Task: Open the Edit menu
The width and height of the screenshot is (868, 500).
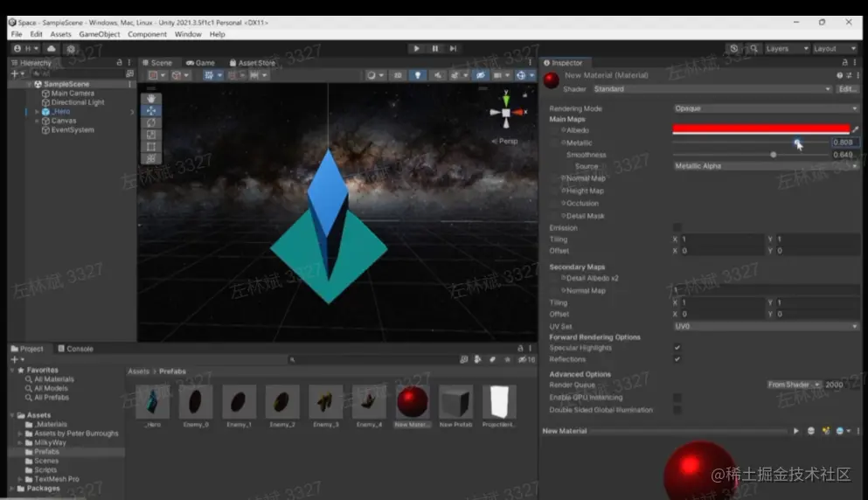Action: pos(36,34)
